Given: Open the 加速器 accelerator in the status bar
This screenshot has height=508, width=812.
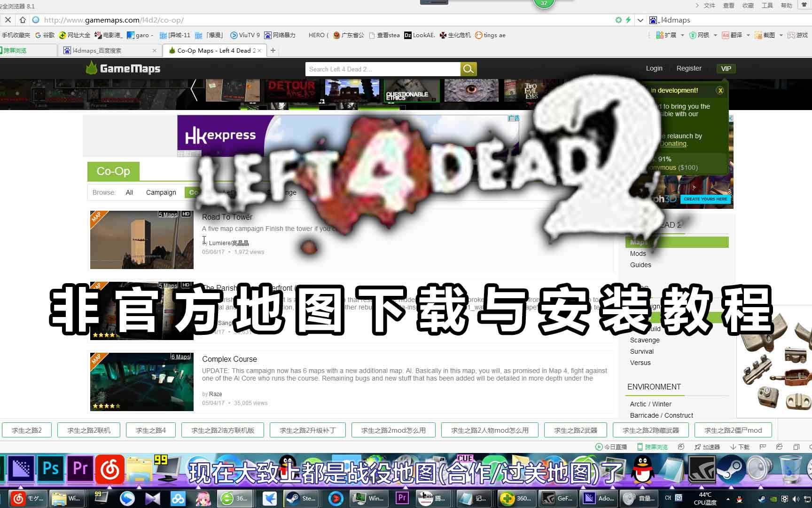Looking at the screenshot, I should coord(707,447).
